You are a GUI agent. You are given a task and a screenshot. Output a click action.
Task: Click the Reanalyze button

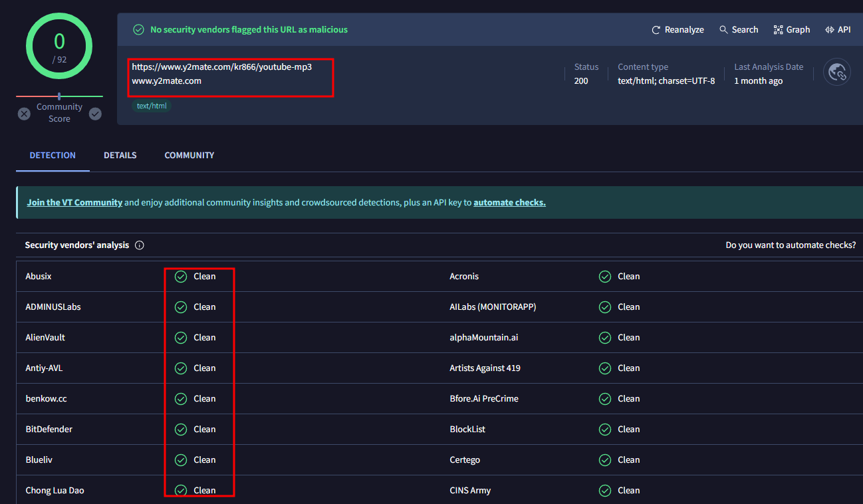click(678, 30)
